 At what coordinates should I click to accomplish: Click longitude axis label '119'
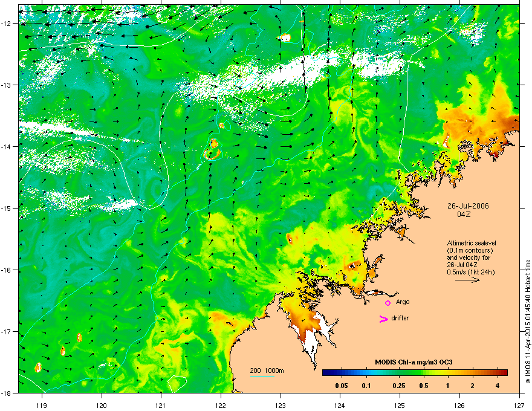click(42, 405)
